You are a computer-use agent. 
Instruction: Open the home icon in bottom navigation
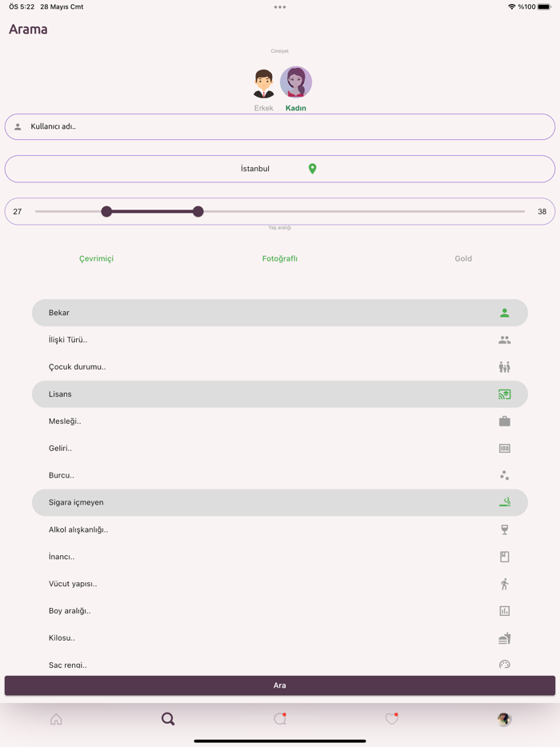pyautogui.click(x=56, y=719)
